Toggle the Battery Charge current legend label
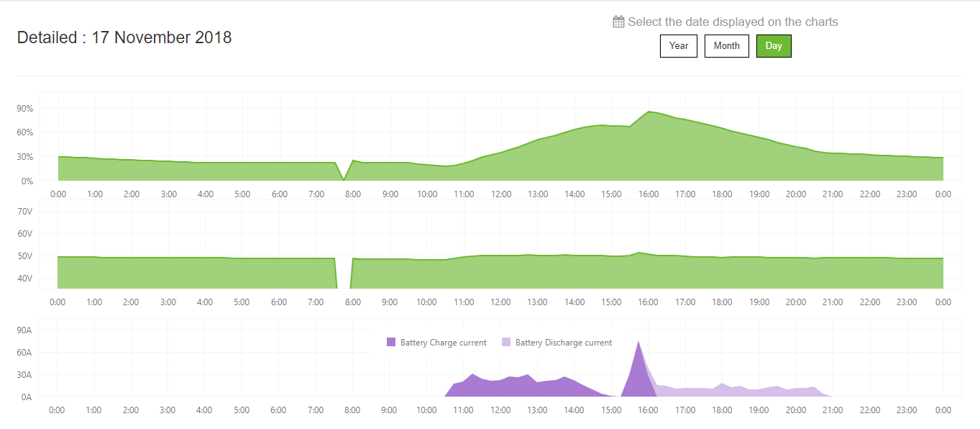Screen dimensions: 980x429 [443, 343]
